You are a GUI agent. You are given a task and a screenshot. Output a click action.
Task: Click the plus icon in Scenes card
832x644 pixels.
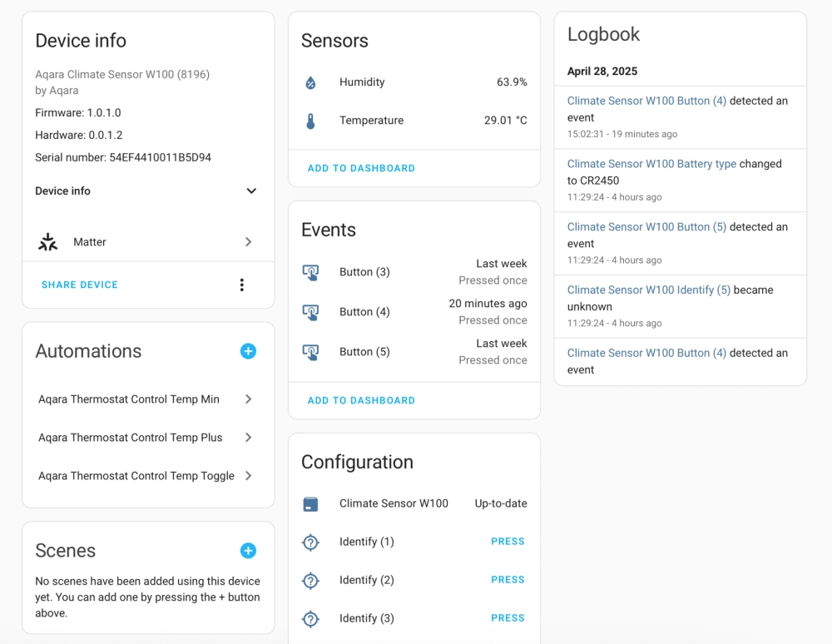[x=248, y=551]
